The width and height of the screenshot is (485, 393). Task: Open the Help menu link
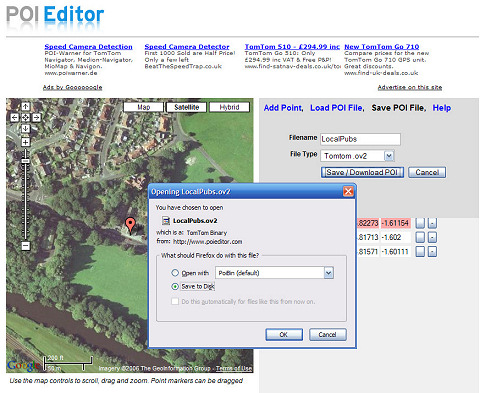click(442, 108)
